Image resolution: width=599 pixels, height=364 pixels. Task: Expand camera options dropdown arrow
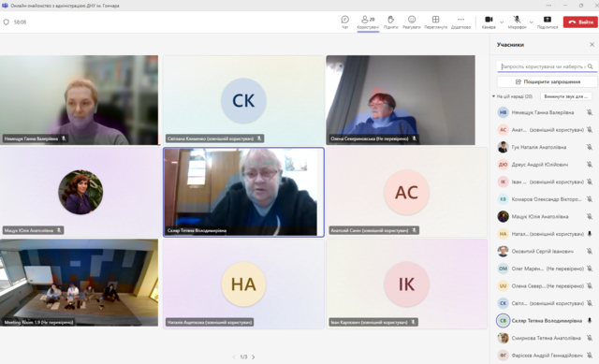click(502, 22)
